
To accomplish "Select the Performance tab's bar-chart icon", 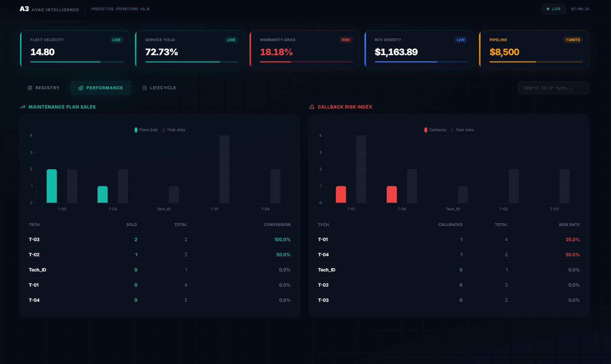I will 81,88.
